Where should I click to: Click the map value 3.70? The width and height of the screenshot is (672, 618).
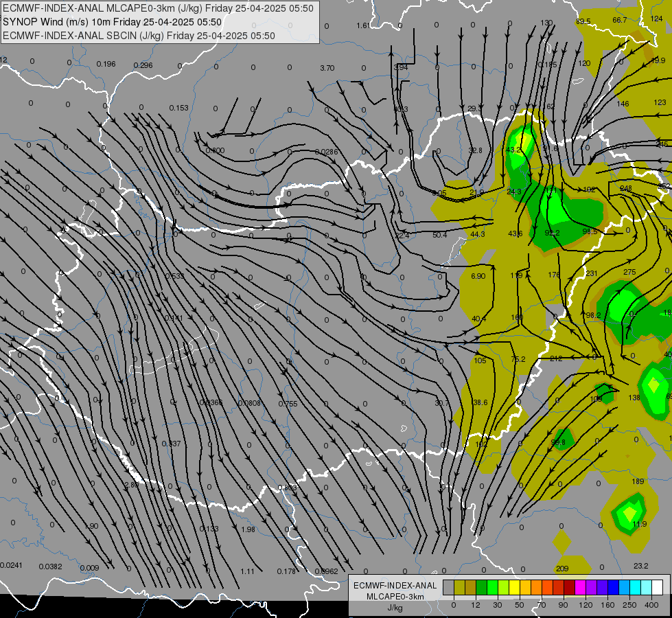click(327, 68)
